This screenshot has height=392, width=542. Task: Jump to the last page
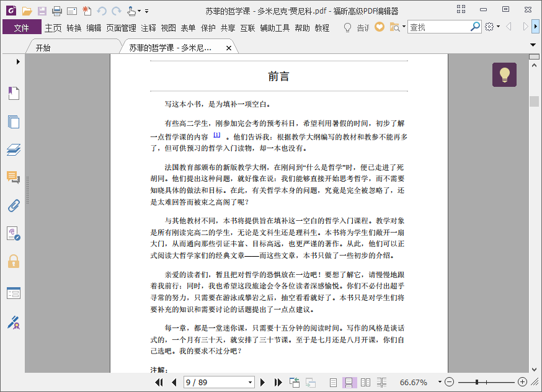pos(277,383)
